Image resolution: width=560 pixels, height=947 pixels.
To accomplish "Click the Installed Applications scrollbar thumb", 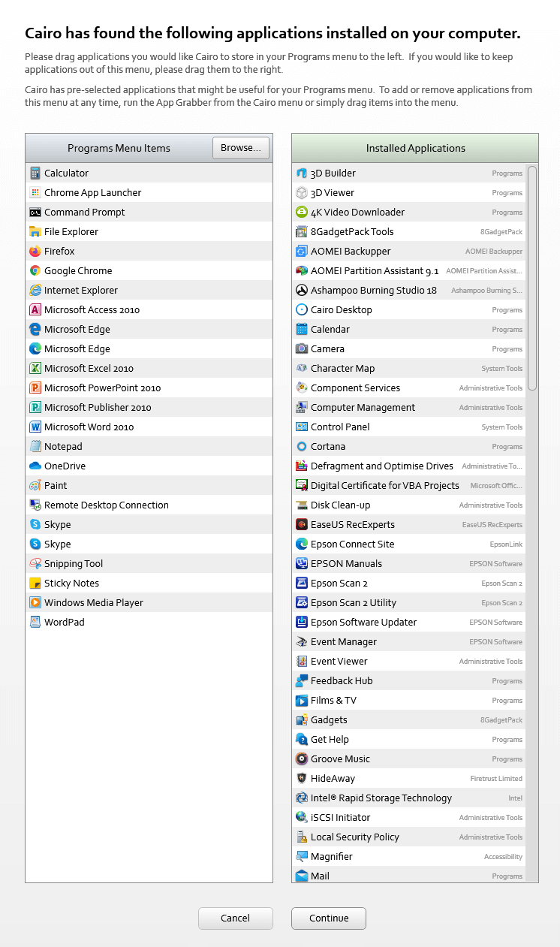I will pyautogui.click(x=532, y=278).
